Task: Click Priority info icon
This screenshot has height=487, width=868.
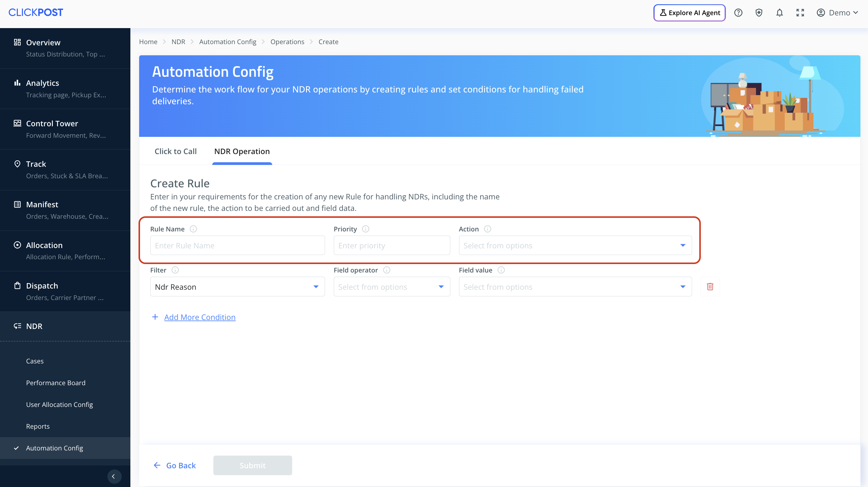Action: [x=365, y=229]
